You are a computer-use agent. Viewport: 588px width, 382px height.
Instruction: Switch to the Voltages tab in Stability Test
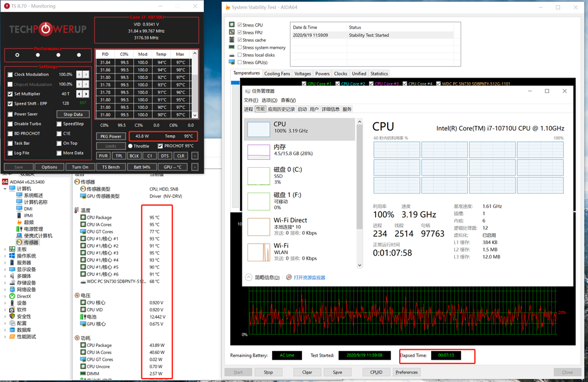pos(303,74)
